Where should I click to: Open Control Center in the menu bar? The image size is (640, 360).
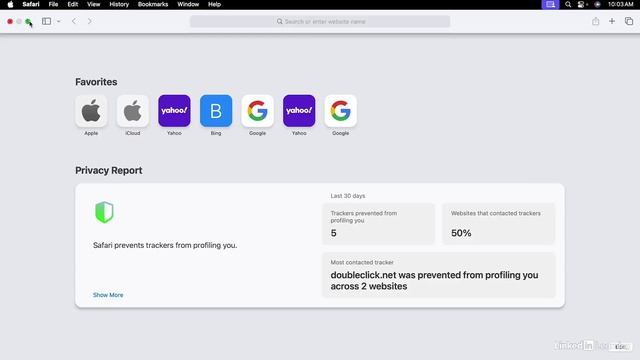pyautogui.click(x=582, y=4)
